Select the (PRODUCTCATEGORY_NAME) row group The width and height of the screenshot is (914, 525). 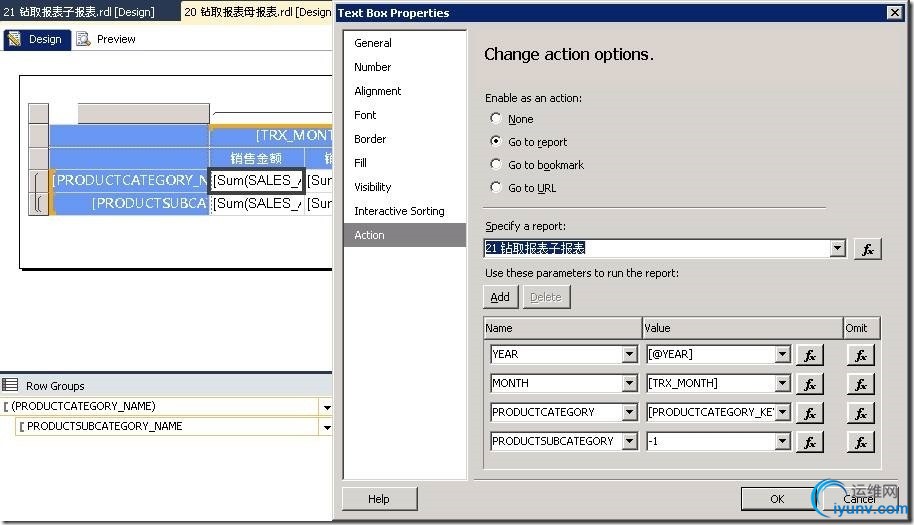click(161, 407)
